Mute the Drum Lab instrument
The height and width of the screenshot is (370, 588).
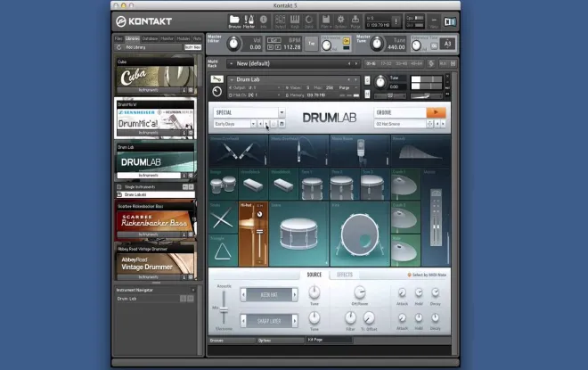click(x=367, y=95)
